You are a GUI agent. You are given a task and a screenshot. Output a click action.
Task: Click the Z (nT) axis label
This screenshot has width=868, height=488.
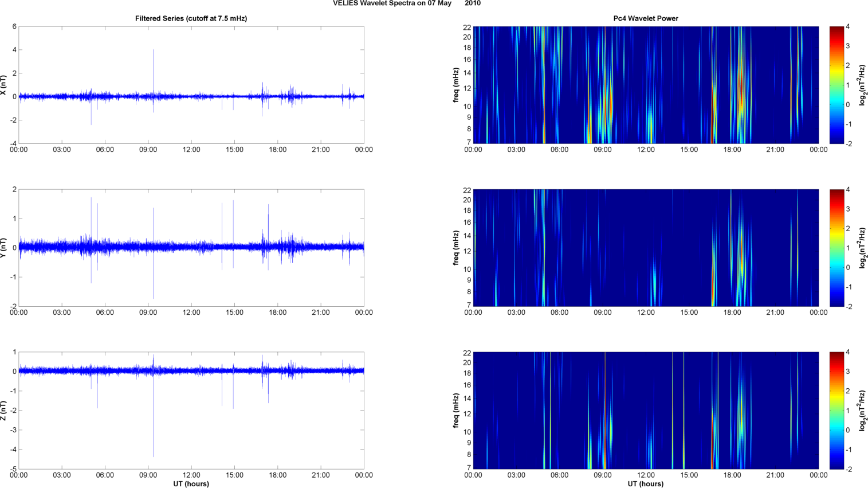pyautogui.click(x=3, y=411)
